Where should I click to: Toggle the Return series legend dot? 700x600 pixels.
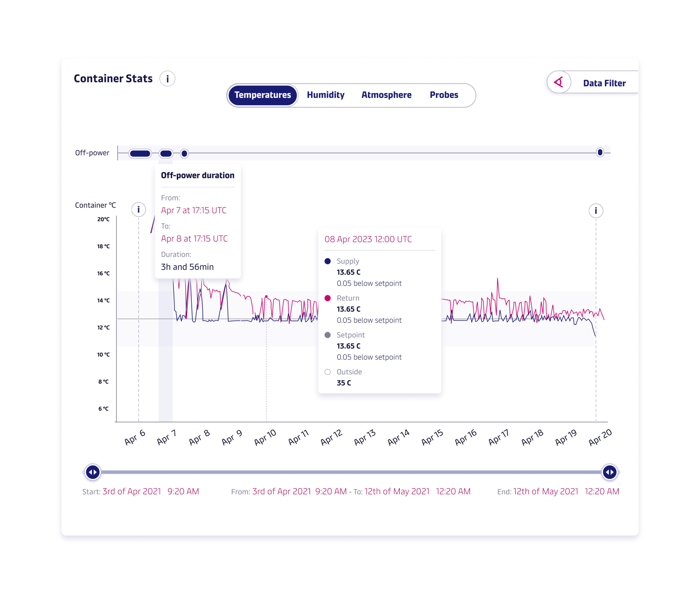coord(327,298)
